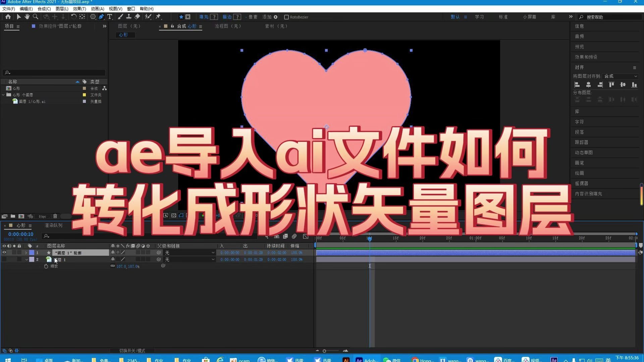
Task: Enable the RotoBezier checkbox
Action: [x=287, y=17]
